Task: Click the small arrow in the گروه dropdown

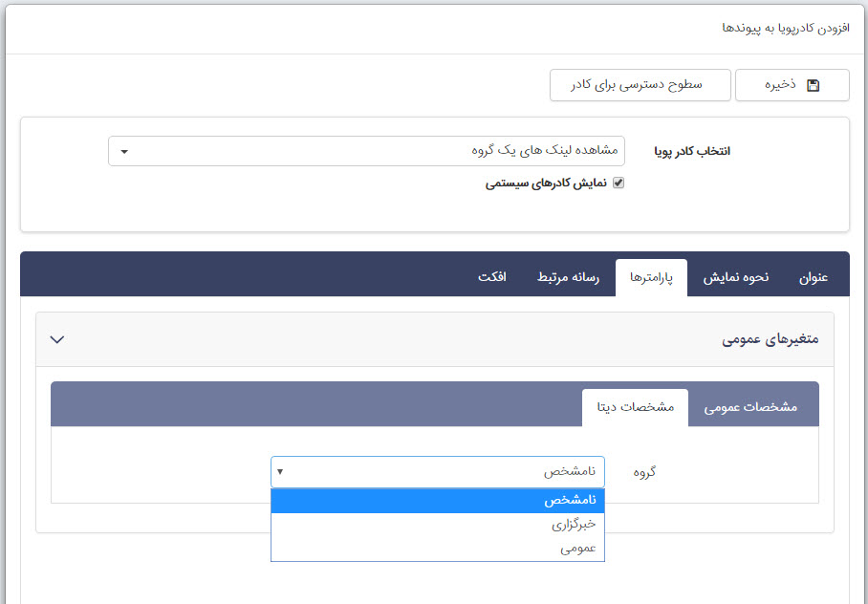Action: 280,471
